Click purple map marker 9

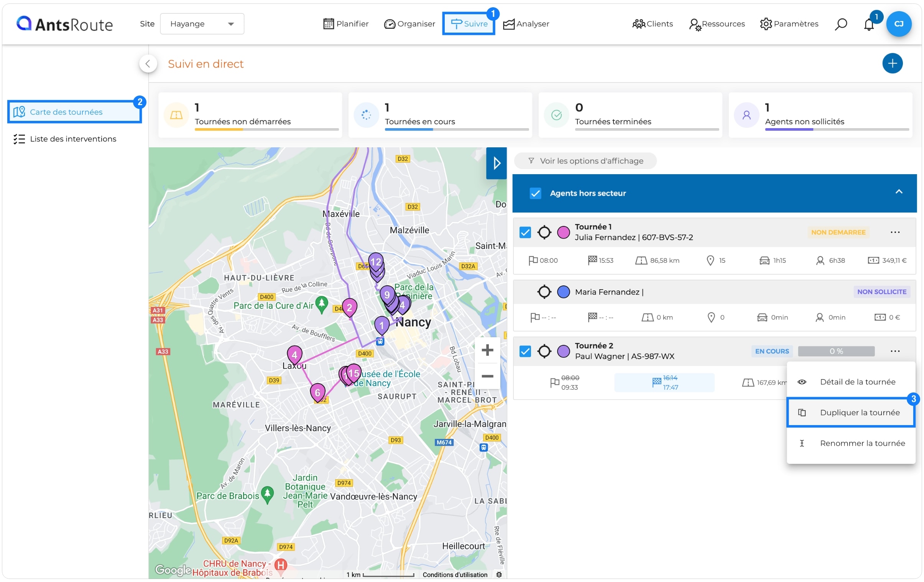[387, 296]
